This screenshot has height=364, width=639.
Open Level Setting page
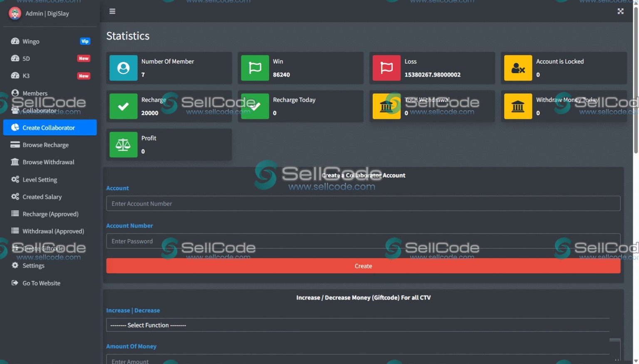point(50,180)
